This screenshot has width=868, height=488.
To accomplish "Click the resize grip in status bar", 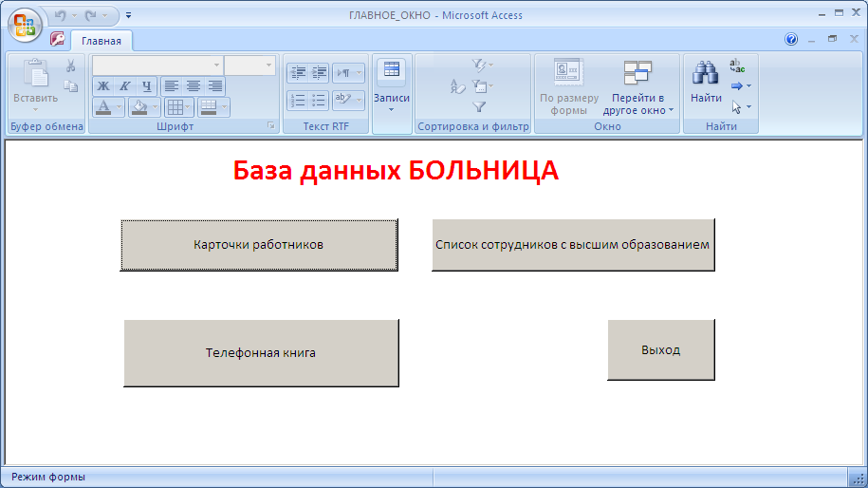I will 859,479.
